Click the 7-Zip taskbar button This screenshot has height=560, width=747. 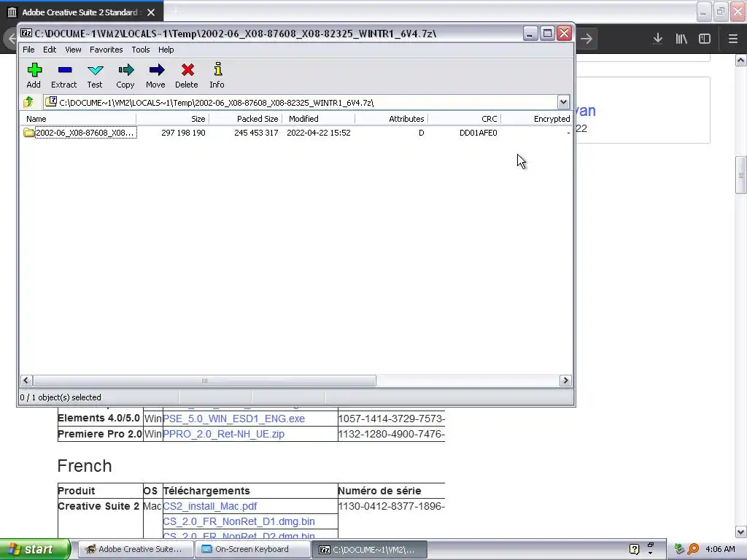pyautogui.click(x=370, y=549)
